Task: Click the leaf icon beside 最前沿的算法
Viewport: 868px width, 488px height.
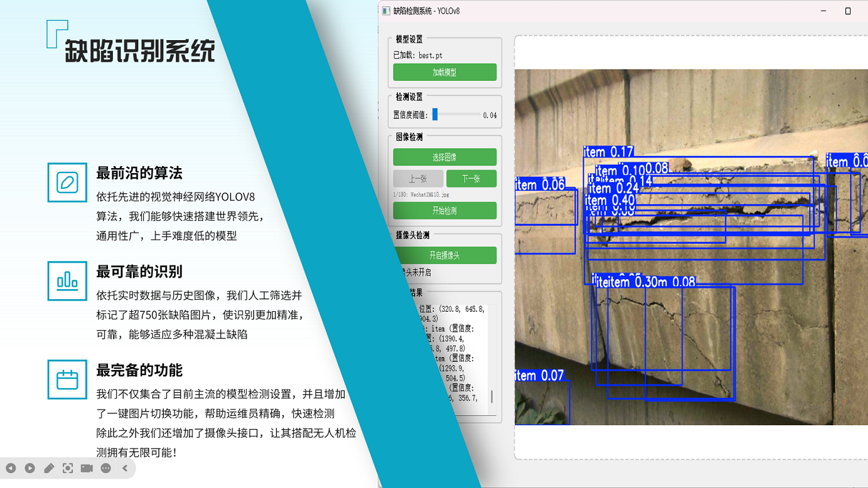Action: click(x=67, y=183)
